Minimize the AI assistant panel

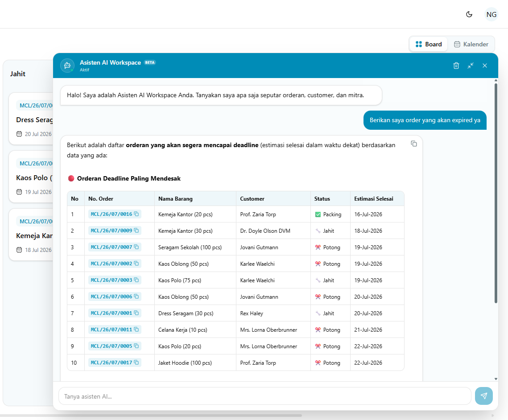(x=471, y=66)
